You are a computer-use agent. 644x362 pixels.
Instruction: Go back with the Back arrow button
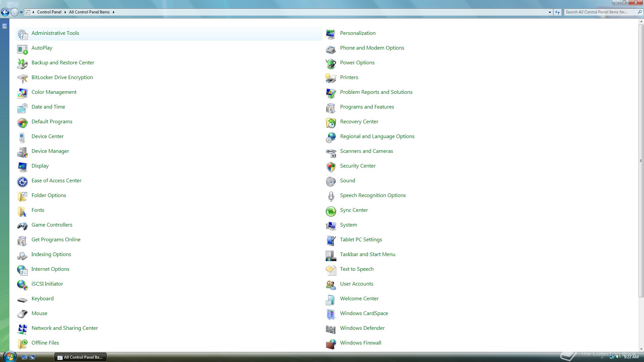click(x=5, y=12)
